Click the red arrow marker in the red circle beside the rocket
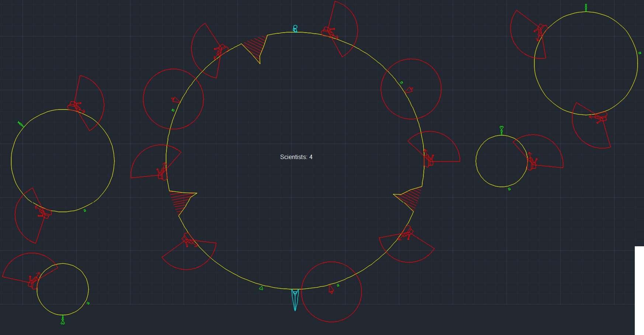644x335 pixels. pos(331,289)
